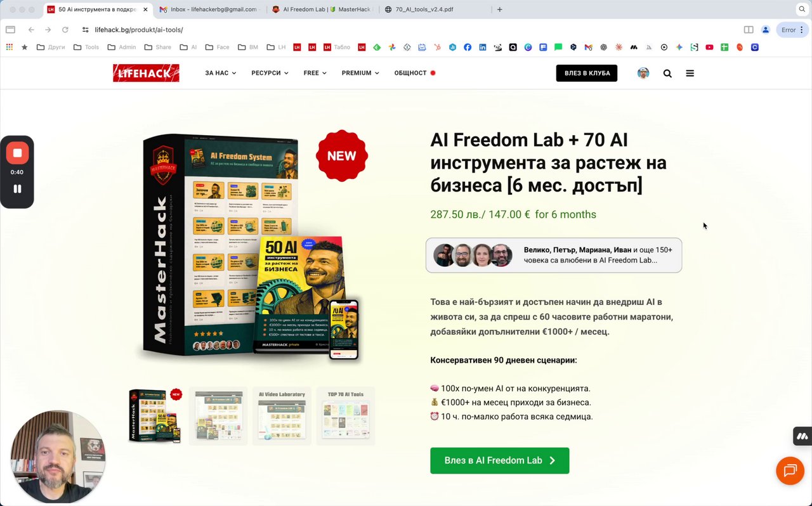Viewport: 812px width, 506px height.
Task: Expand the ЗА НАС dropdown menu
Action: 220,73
